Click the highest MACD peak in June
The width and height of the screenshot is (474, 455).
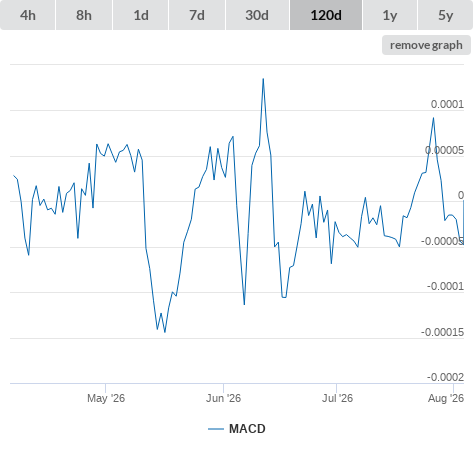click(x=263, y=79)
